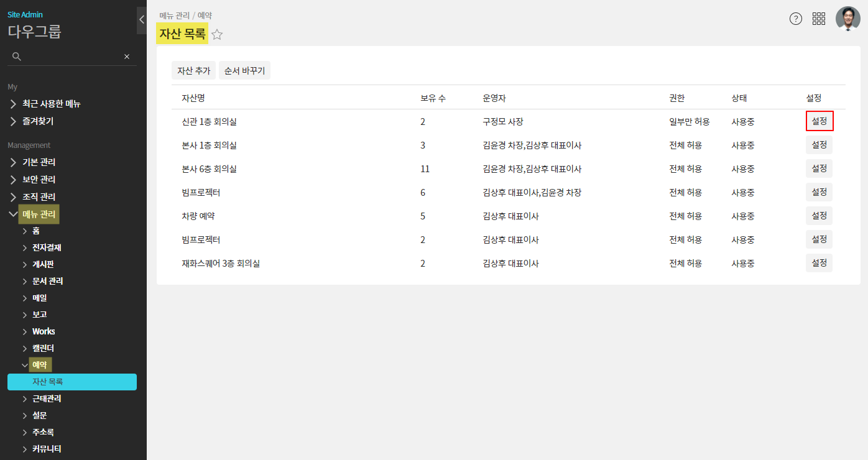Open the apps grid icon
Screen dimensions: 868x460
(819, 19)
